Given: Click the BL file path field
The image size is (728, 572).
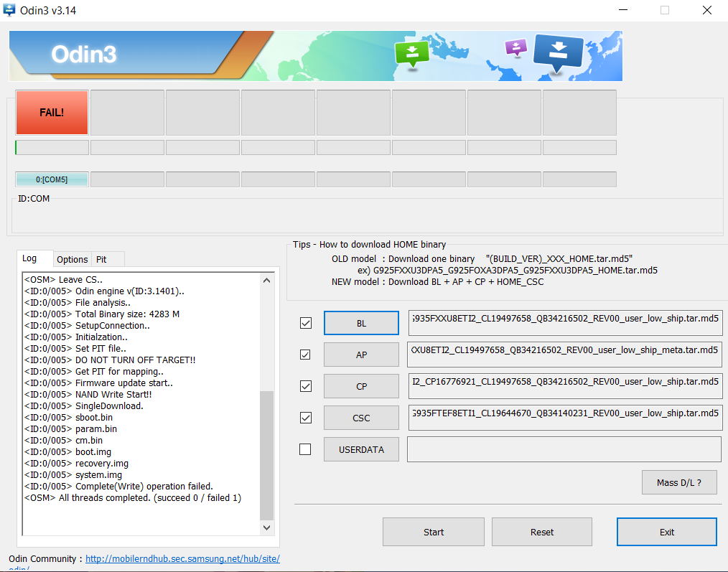Looking at the screenshot, I should (x=565, y=323).
